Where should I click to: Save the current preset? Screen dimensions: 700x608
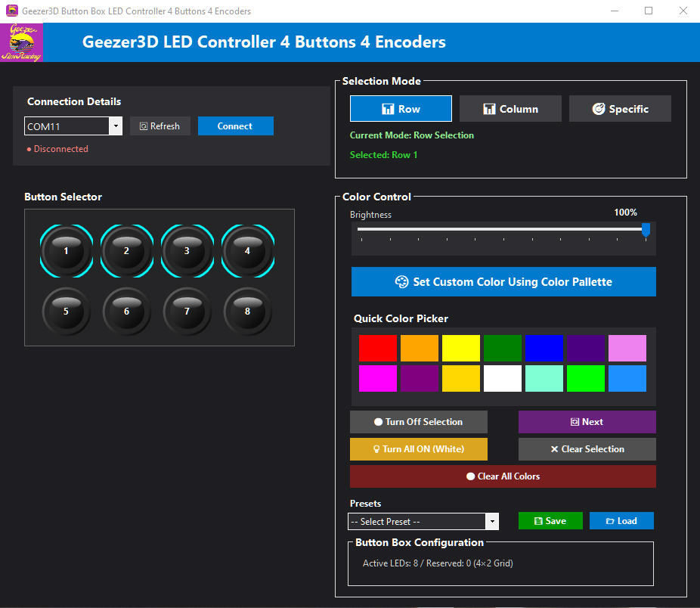[550, 521]
